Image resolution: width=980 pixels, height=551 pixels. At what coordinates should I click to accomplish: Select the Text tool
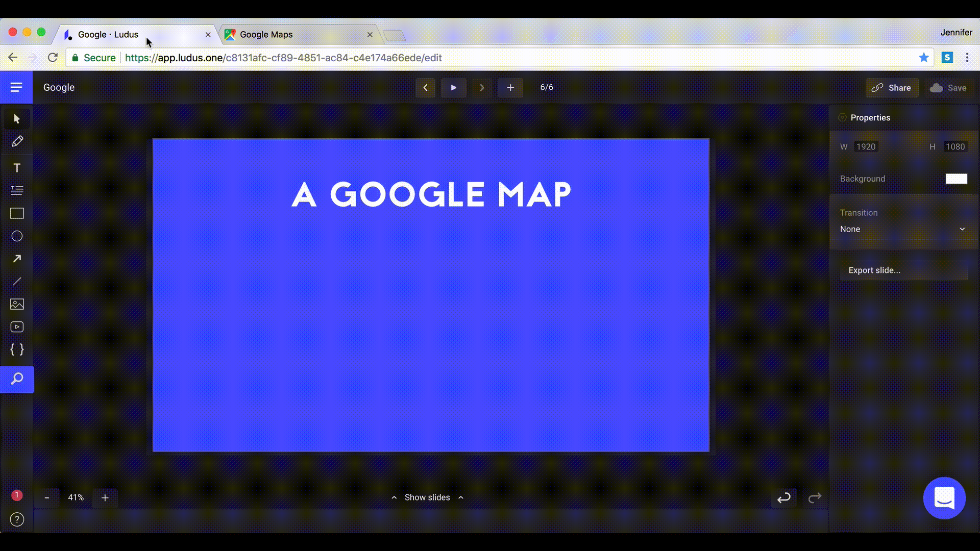coord(17,168)
